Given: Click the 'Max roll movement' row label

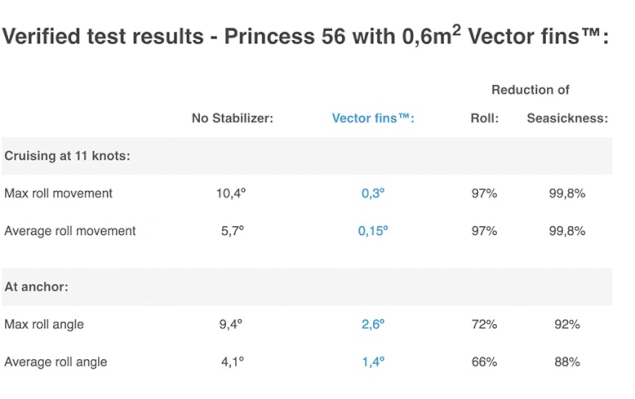Looking at the screenshot, I should pos(58,193).
